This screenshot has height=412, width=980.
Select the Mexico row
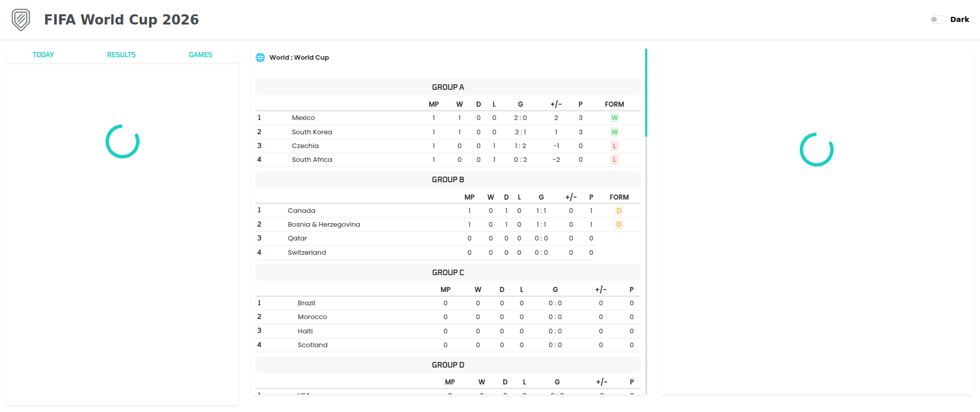click(x=448, y=118)
